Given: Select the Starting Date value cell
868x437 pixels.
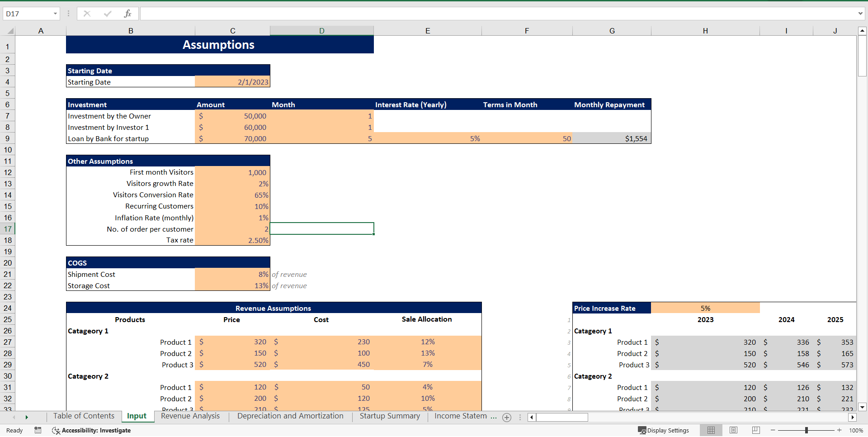Looking at the screenshot, I should (232, 82).
